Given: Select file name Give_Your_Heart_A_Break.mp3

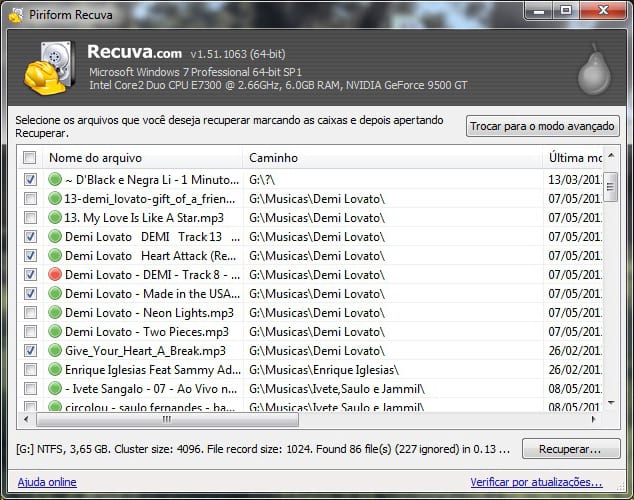Looking at the screenshot, I should (x=145, y=350).
